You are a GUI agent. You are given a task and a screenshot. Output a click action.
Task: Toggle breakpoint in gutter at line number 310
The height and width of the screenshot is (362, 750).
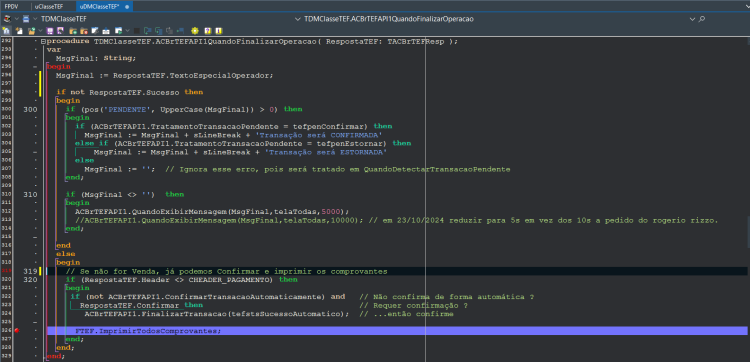pyautogui.click(x=31, y=195)
